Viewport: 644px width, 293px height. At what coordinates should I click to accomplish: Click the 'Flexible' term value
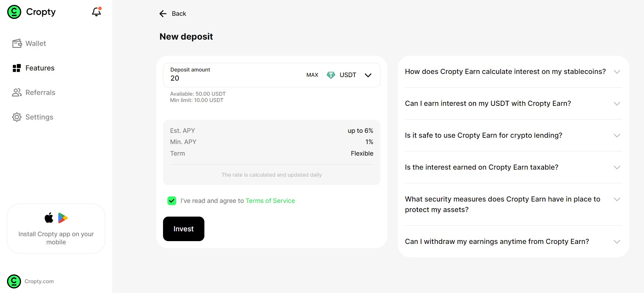[362, 154]
